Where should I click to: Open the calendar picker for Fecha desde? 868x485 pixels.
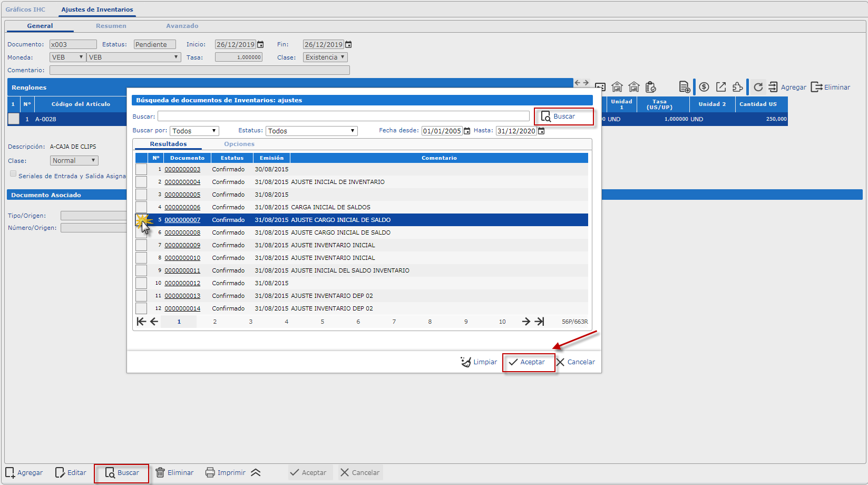(x=467, y=131)
